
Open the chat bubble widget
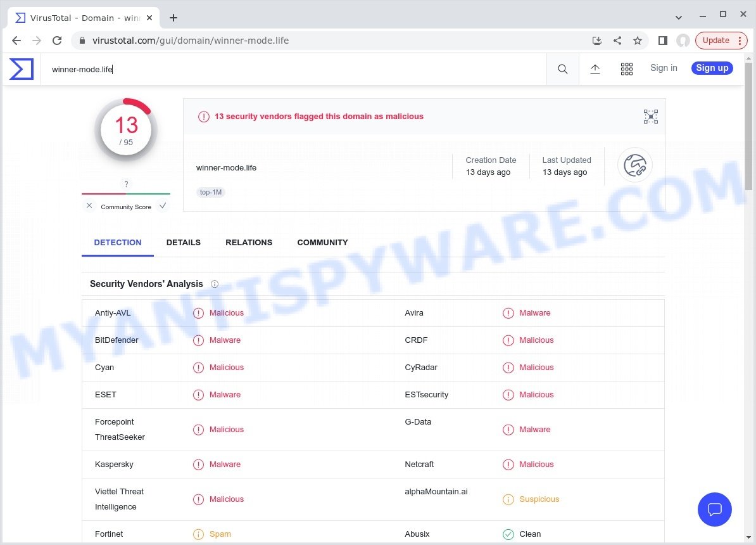(x=715, y=510)
